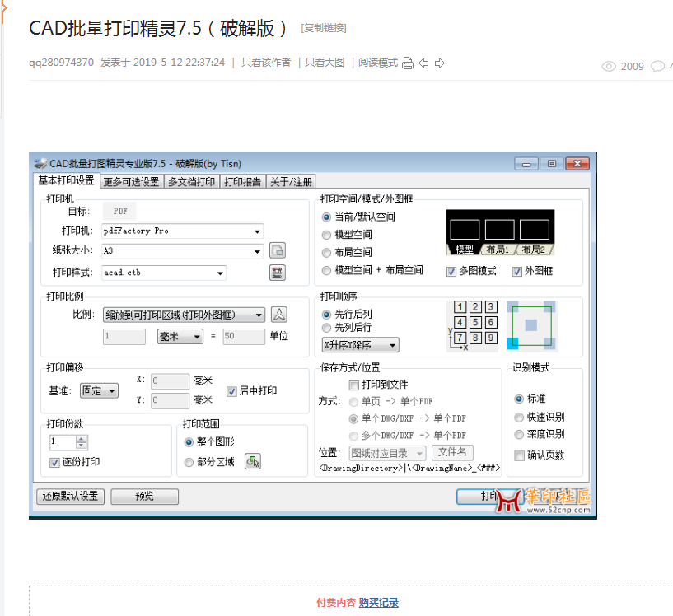Open the 基准 固定 dropdown

click(99, 391)
